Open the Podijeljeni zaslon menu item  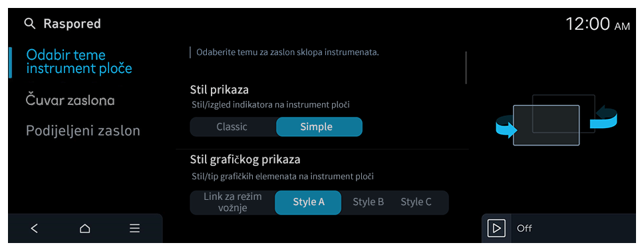click(x=83, y=130)
